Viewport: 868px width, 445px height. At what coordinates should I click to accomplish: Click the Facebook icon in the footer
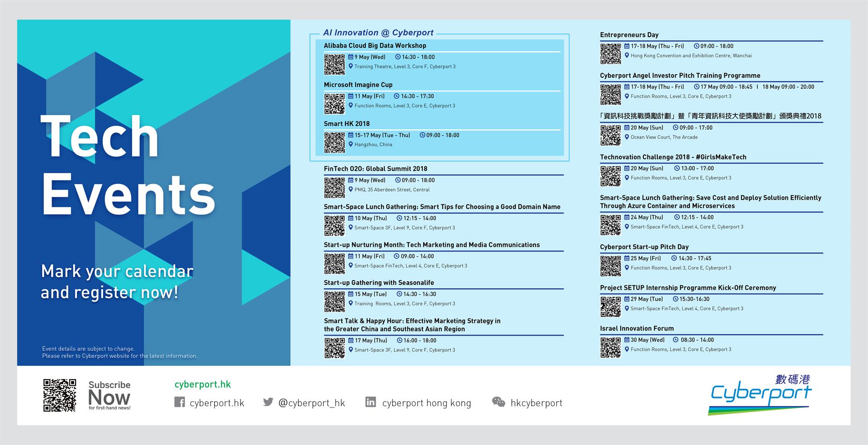179,402
